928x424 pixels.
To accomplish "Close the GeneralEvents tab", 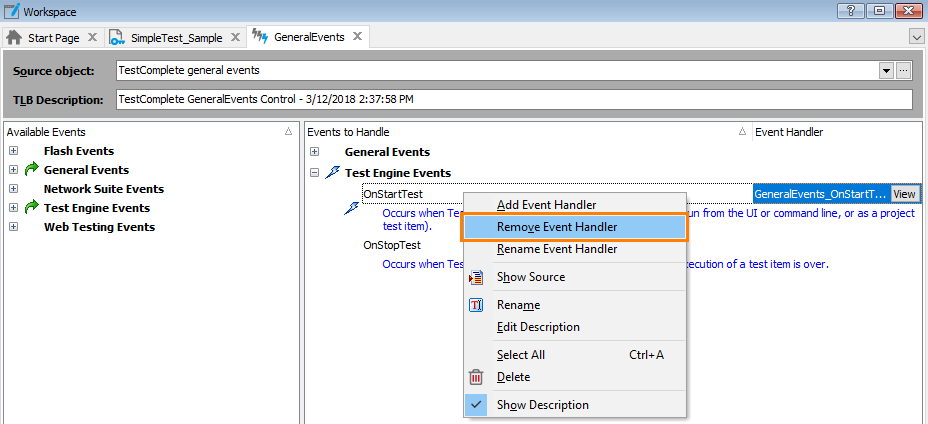I will pyautogui.click(x=357, y=36).
